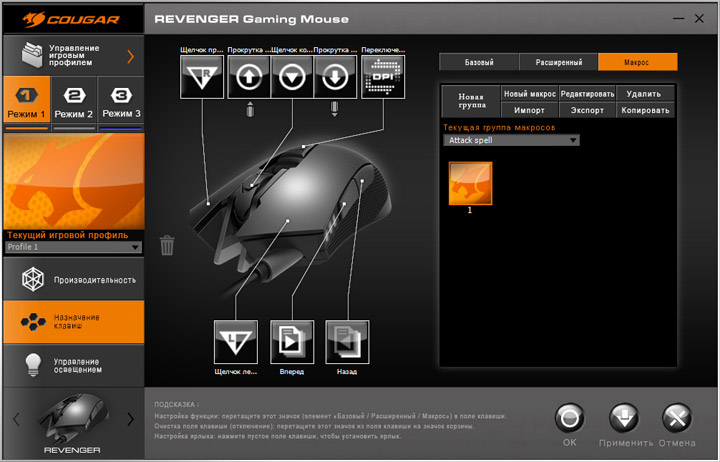Select the Вперед (forward) button icon

tap(292, 342)
